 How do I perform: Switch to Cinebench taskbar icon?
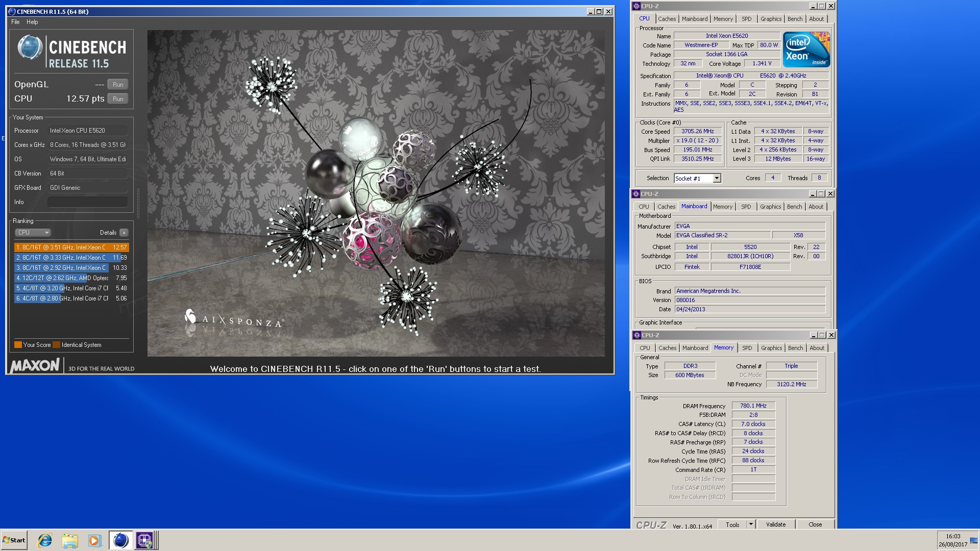(120, 540)
